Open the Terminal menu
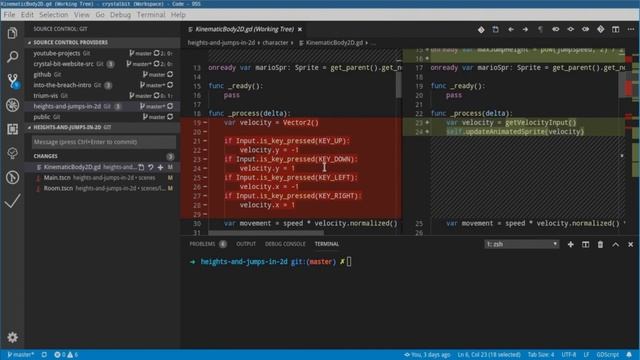Image resolution: width=640 pixels, height=360 pixels. click(x=151, y=15)
